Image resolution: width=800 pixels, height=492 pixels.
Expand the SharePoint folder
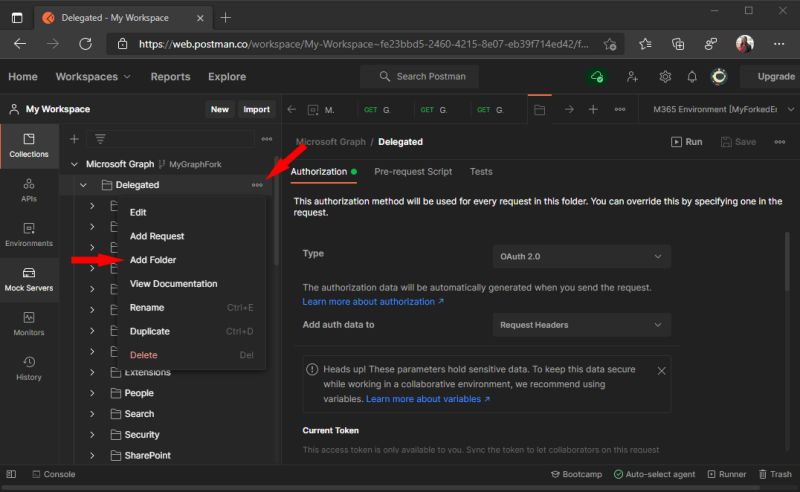92,455
